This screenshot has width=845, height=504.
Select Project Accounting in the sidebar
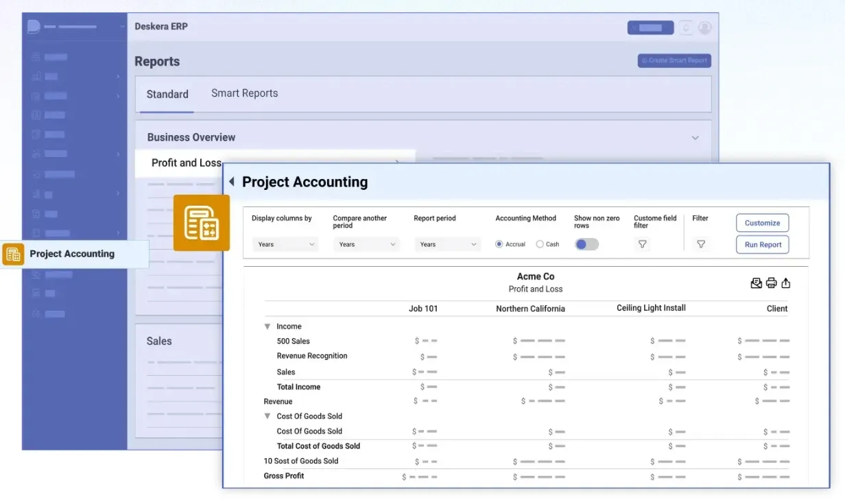tap(72, 254)
